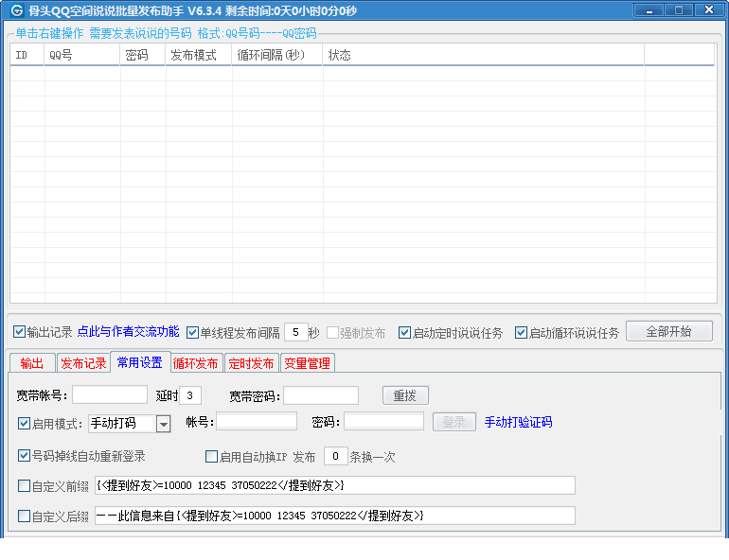Click the 状态 column header
The image size is (729, 560).
(x=484, y=55)
